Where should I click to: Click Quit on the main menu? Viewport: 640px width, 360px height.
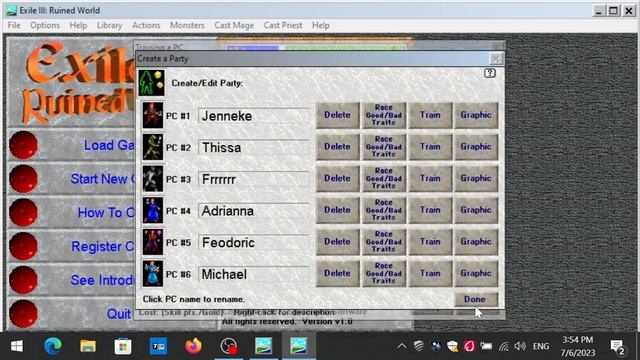[x=119, y=314]
